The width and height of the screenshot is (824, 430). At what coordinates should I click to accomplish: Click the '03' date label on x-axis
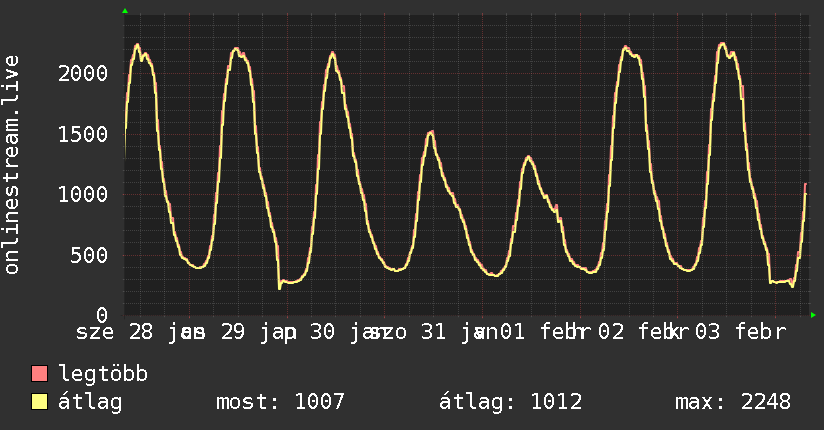[707, 332]
